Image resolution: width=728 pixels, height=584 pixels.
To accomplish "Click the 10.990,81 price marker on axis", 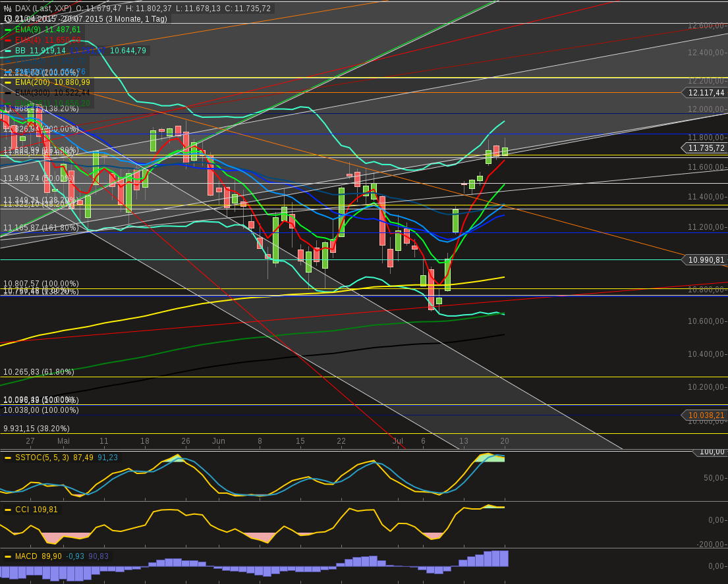I will (x=705, y=260).
